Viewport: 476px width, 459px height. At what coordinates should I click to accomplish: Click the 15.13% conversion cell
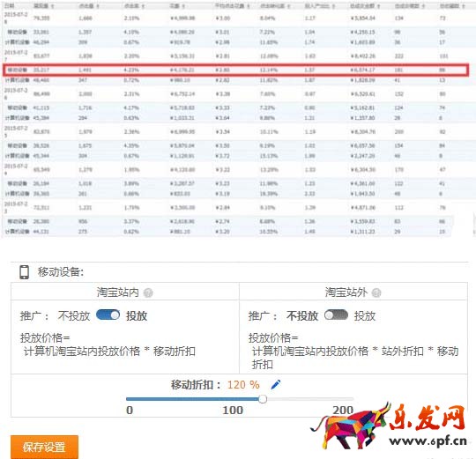pyautogui.click(x=269, y=156)
